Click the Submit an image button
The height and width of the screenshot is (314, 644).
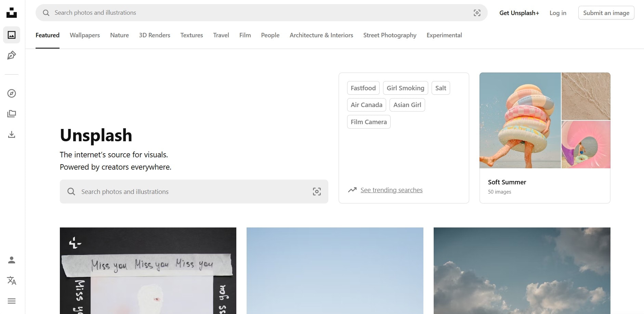coord(606,13)
